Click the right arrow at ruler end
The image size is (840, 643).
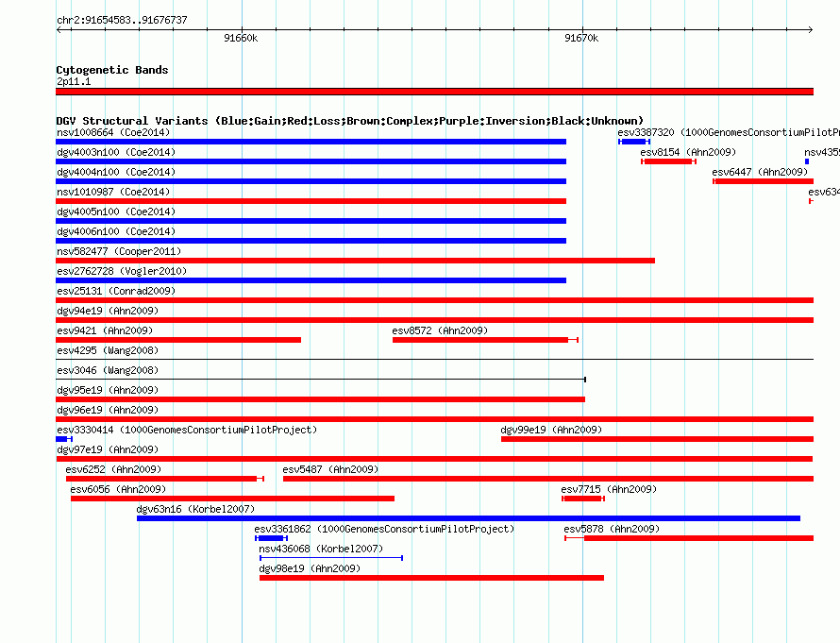(x=810, y=29)
